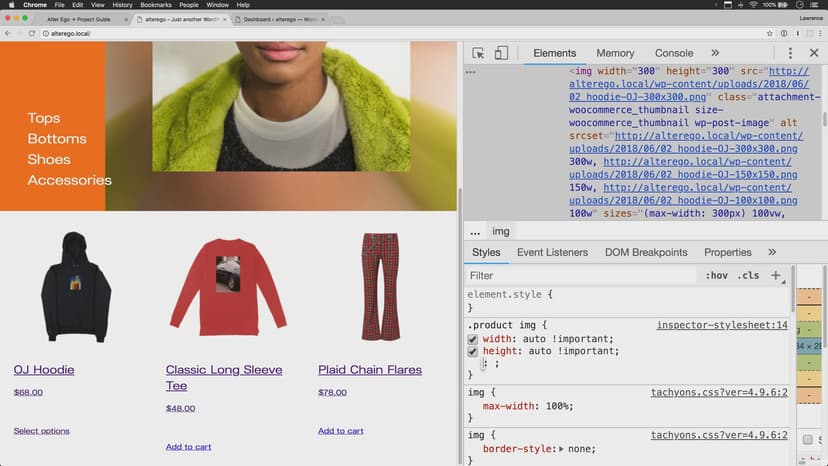Click the browser back arrow
The width and height of the screenshot is (828, 466).
coord(8,33)
